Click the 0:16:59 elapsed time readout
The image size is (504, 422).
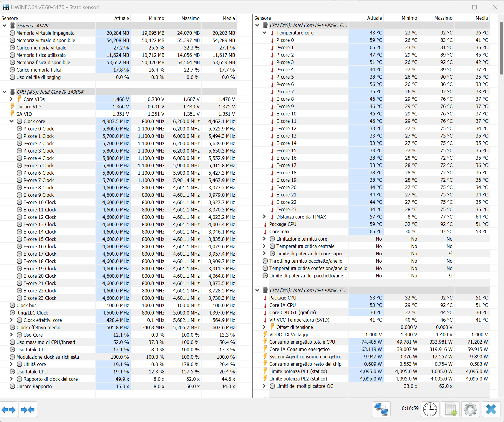pos(410,408)
